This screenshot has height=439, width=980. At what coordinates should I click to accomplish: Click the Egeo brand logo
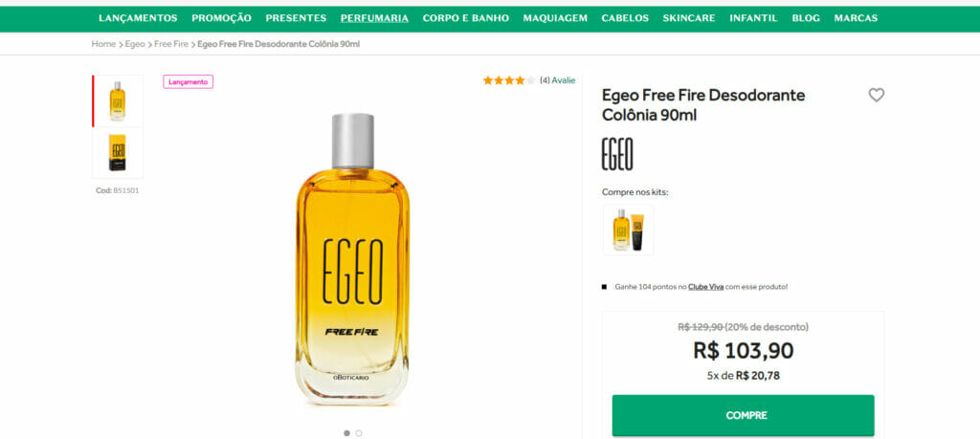pyautogui.click(x=617, y=154)
